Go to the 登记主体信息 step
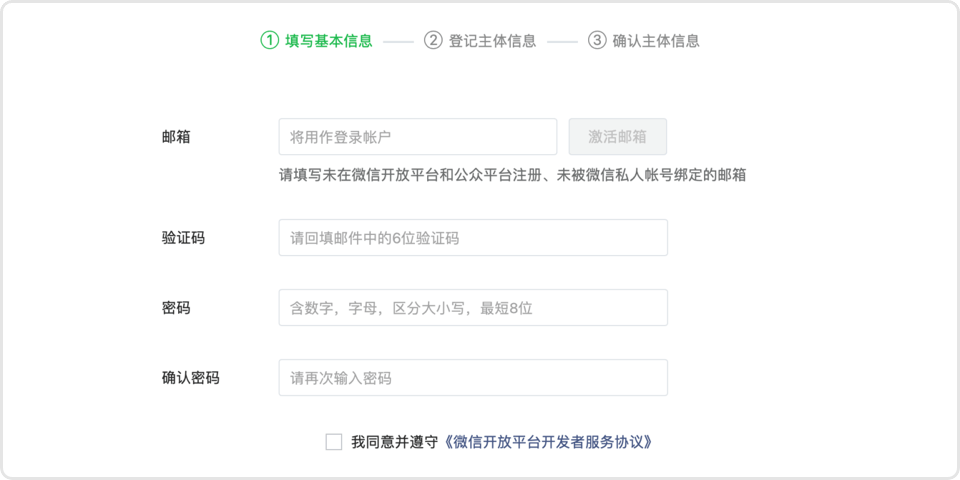This screenshot has width=960, height=480. [x=492, y=41]
